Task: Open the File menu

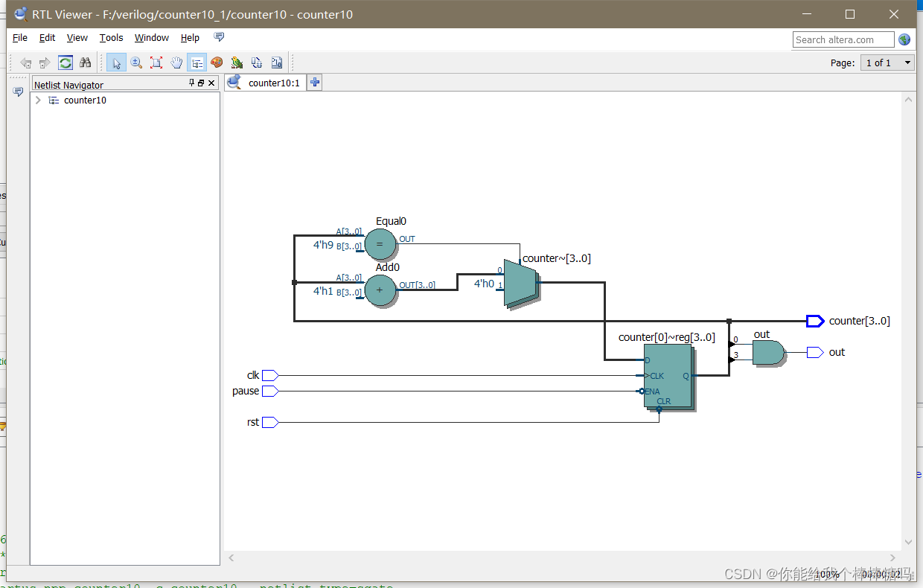Action: click(x=20, y=37)
